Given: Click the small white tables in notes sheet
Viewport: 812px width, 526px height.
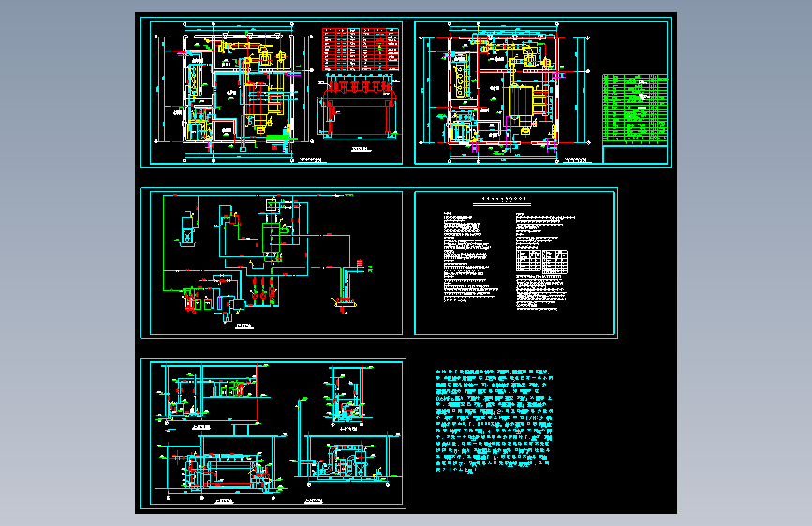Looking at the screenshot, I should [x=541, y=261].
